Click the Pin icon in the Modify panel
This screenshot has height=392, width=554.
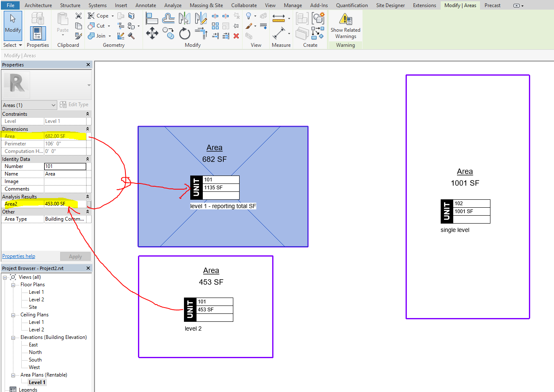[236, 25]
